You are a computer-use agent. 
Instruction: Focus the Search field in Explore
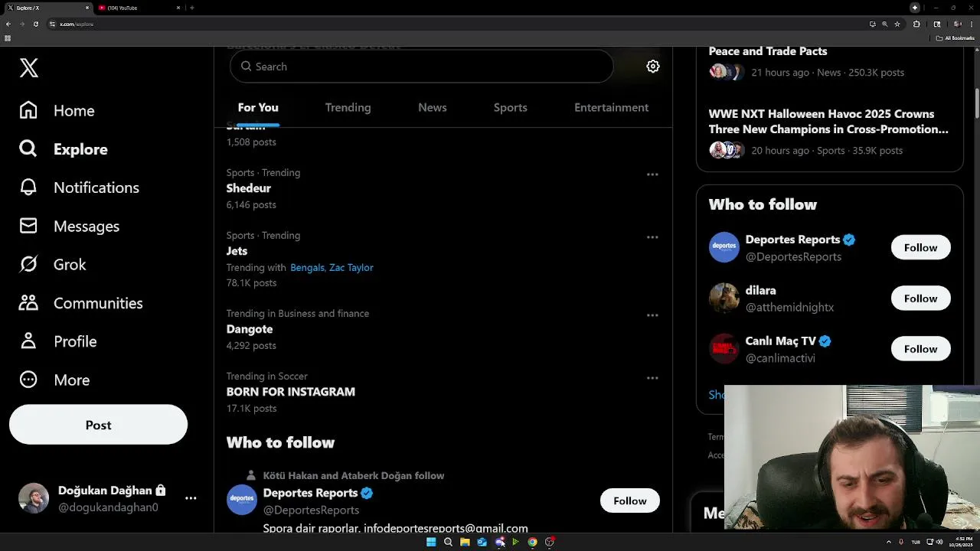(421, 67)
